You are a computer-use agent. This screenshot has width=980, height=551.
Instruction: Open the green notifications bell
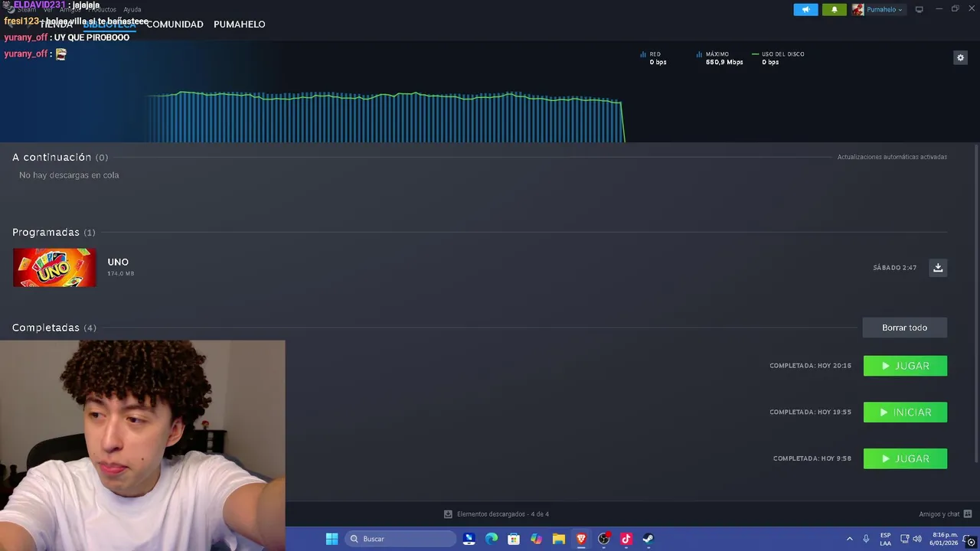tap(834, 9)
